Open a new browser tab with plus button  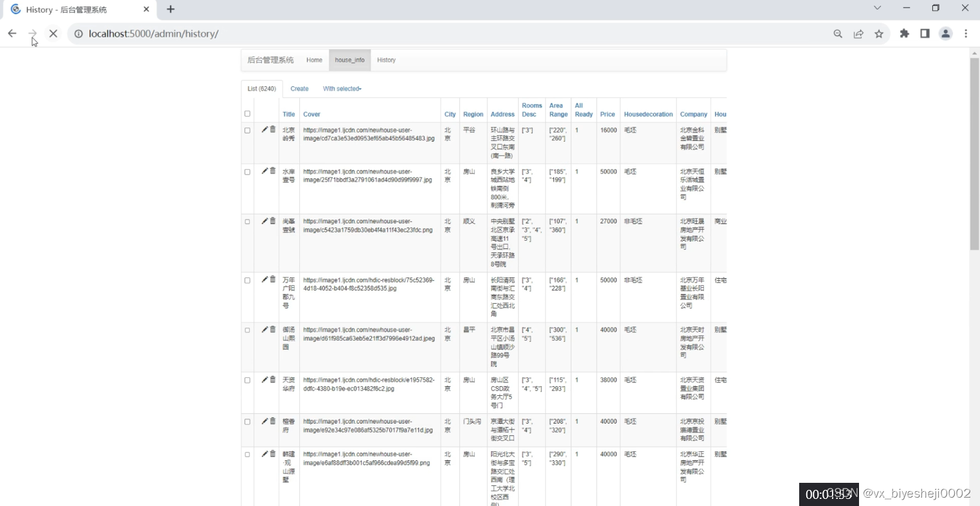(x=171, y=9)
